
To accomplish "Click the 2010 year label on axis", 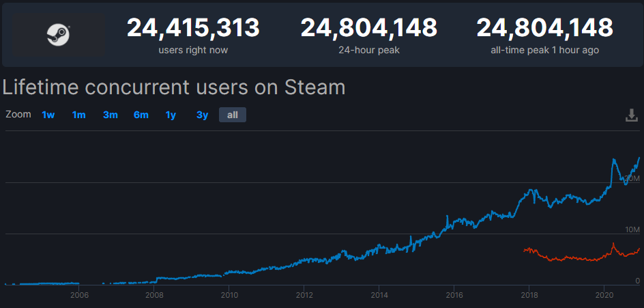I will 229,295.
